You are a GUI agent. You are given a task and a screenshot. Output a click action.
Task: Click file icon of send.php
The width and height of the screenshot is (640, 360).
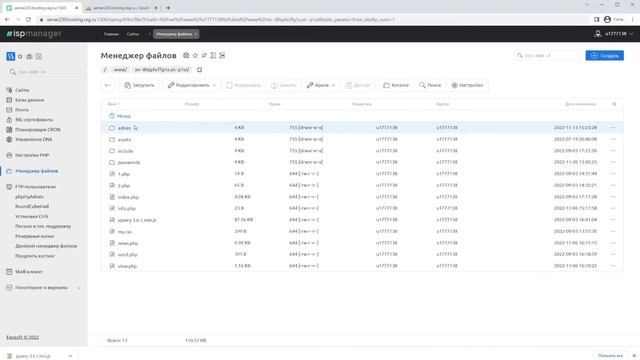(x=112, y=254)
